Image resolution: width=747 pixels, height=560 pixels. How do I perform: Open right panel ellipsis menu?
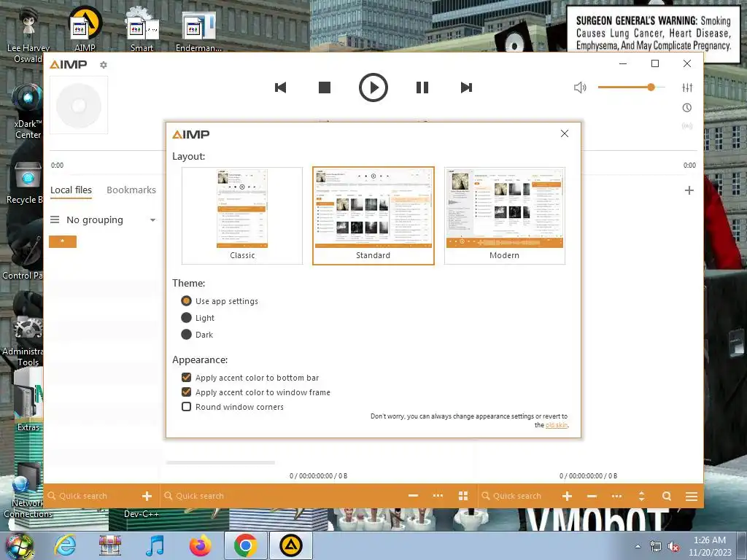[x=616, y=496]
